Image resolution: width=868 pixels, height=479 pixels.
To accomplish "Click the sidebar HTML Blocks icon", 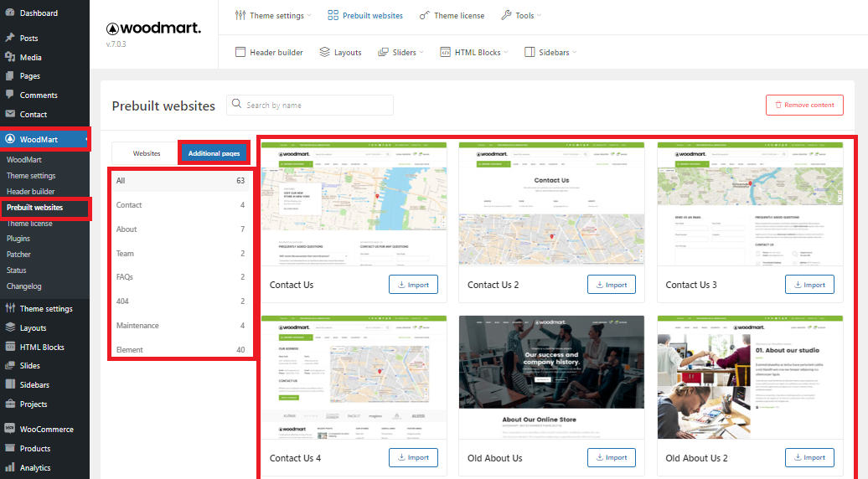I will coord(10,347).
